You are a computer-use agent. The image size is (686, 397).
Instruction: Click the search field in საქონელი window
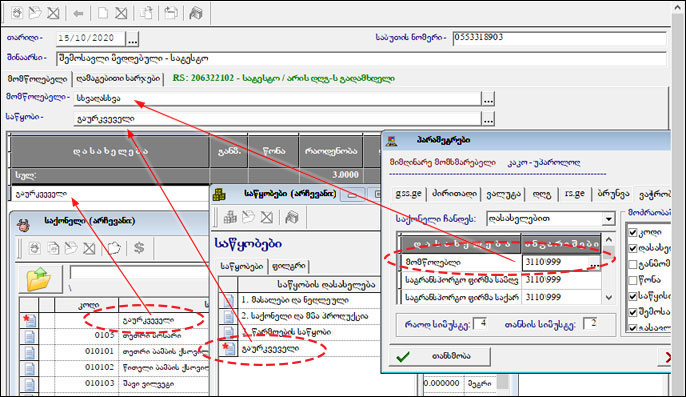point(139,272)
